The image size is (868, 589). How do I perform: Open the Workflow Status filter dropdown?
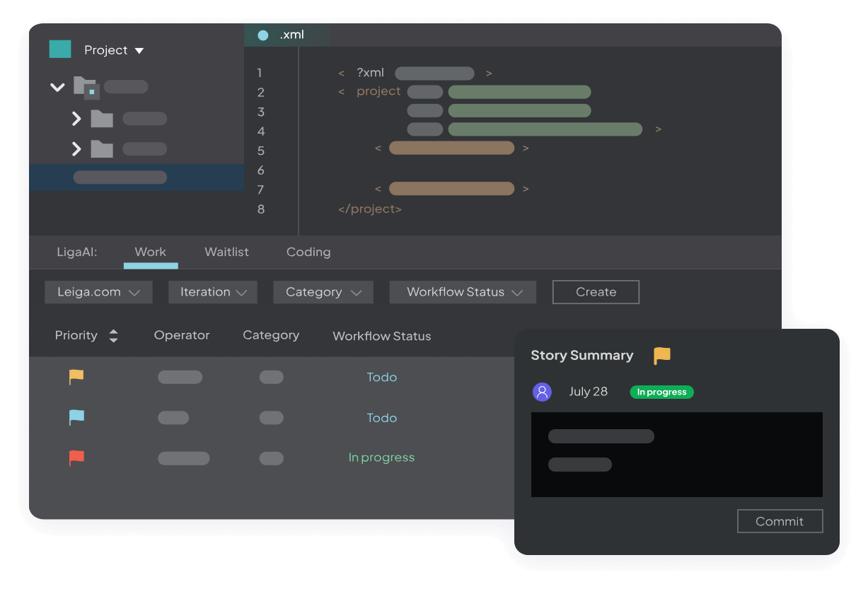point(462,291)
